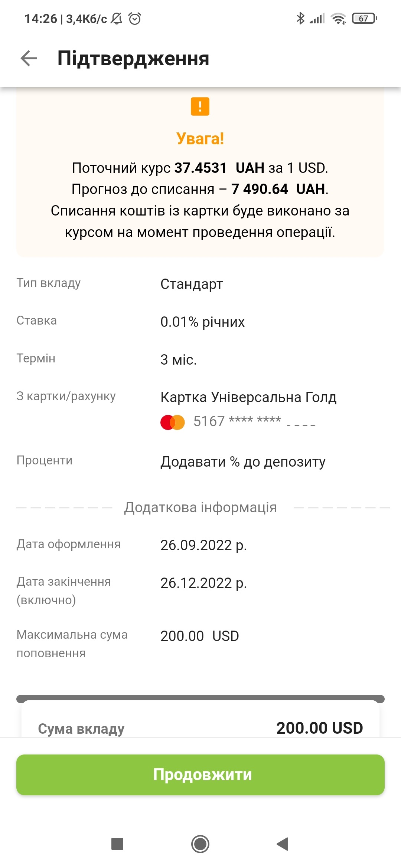Tap the Android recent apps square button
The image size is (401, 868).
tap(117, 844)
